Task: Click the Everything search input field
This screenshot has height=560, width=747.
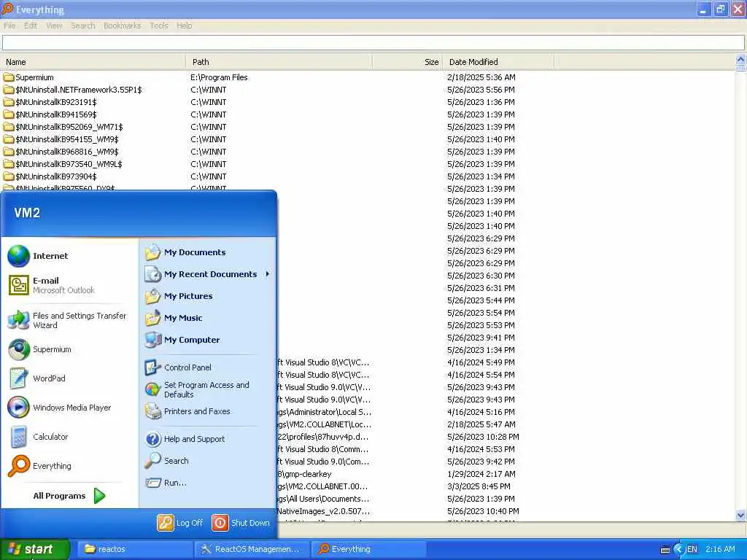Action: (x=373, y=42)
